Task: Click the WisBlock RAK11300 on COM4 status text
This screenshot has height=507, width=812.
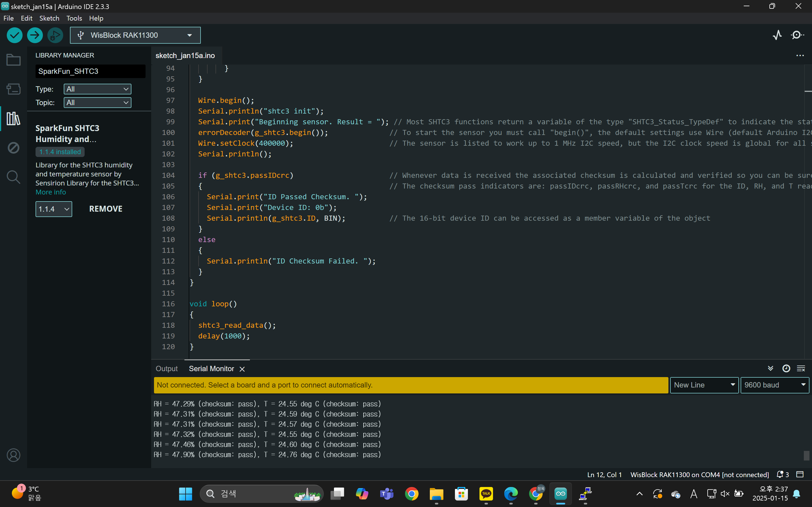Action: click(x=699, y=475)
